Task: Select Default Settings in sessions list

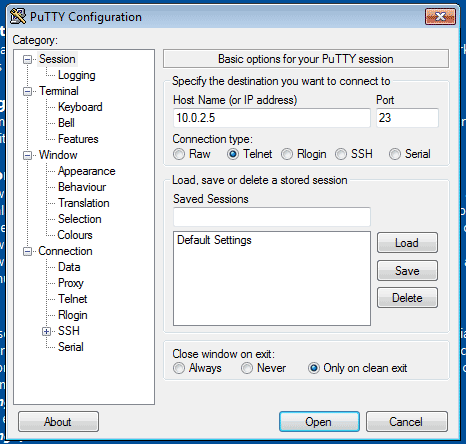Action: click(x=214, y=240)
